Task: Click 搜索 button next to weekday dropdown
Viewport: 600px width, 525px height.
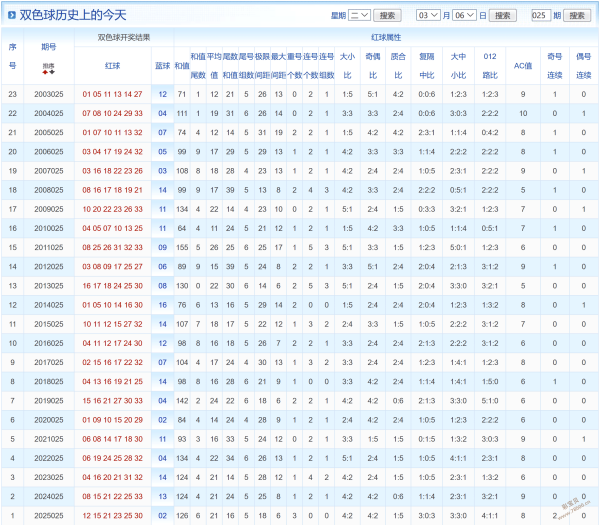Action: tap(389, 16)
